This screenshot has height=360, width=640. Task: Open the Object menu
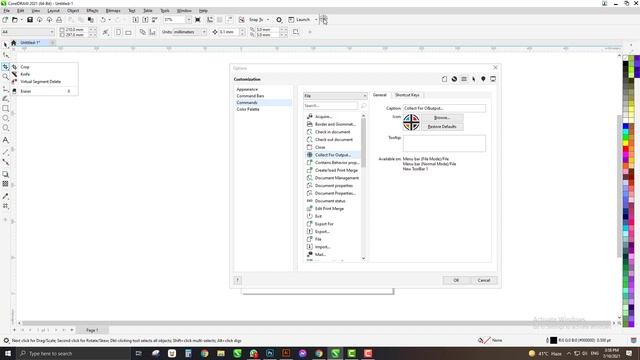click(x=73, y=11)
